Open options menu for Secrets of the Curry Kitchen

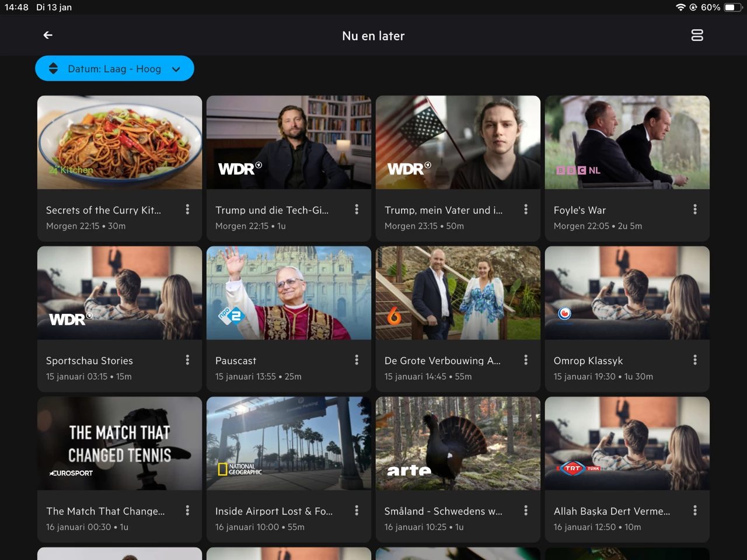[187, 209]
